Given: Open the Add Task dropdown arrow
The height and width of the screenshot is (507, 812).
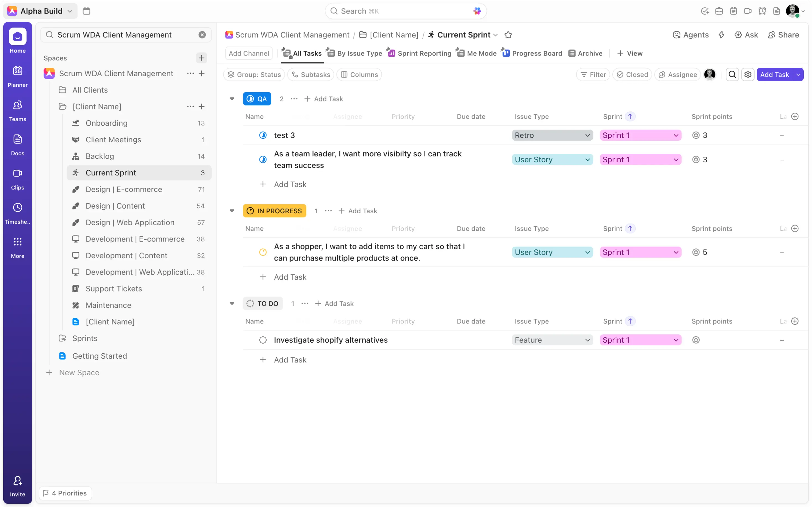Looking at the screenshot, I should [798, 74].
